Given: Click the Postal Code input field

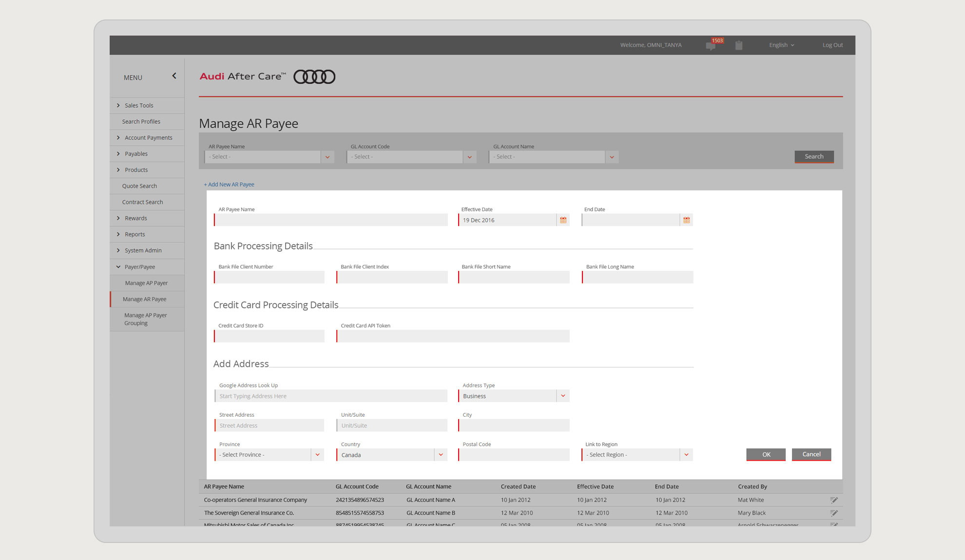Looking at the screenshot, I should pyautogui.click(x=514, y=455).
